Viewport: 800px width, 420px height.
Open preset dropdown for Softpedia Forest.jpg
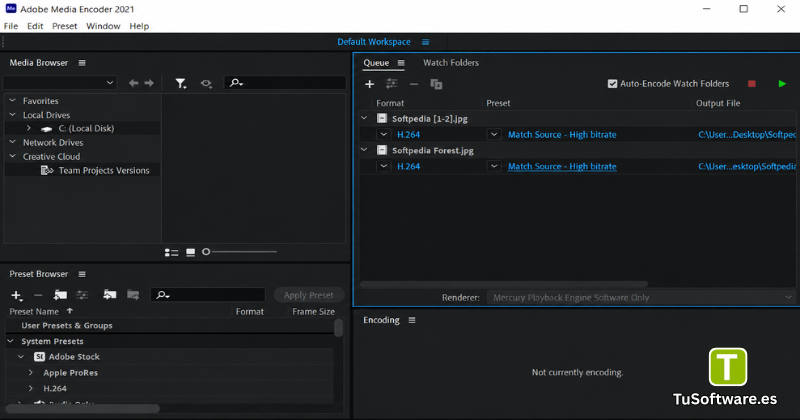pos(494,166)
